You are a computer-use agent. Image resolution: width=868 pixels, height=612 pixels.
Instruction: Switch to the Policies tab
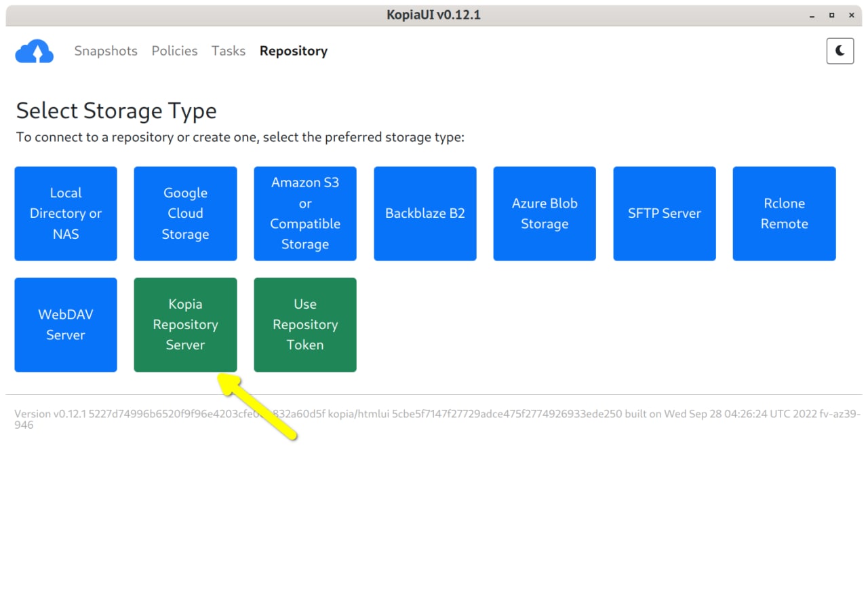[174, 51]
